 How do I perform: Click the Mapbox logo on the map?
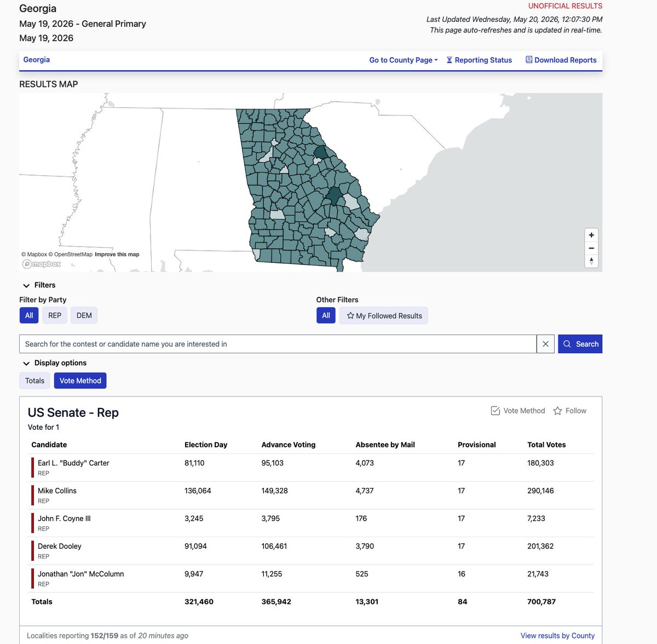pos(42,264)
